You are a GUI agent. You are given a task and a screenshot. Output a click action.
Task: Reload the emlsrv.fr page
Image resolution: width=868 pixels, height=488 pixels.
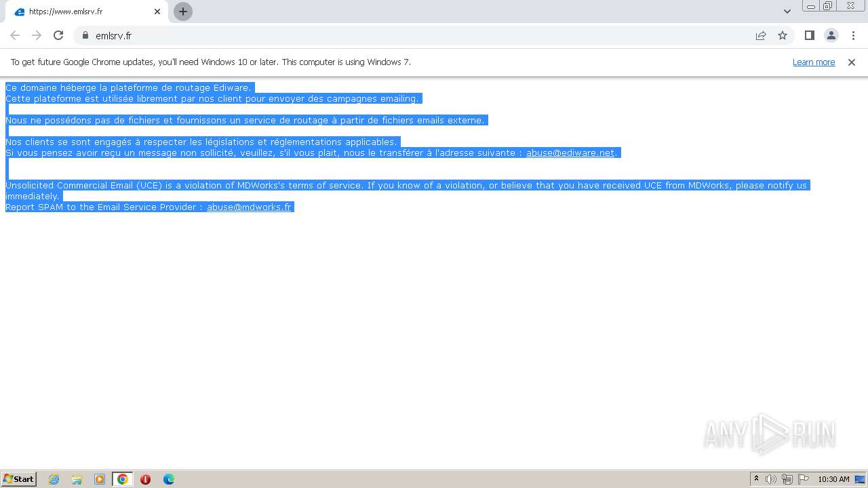(x=58, y=35)
